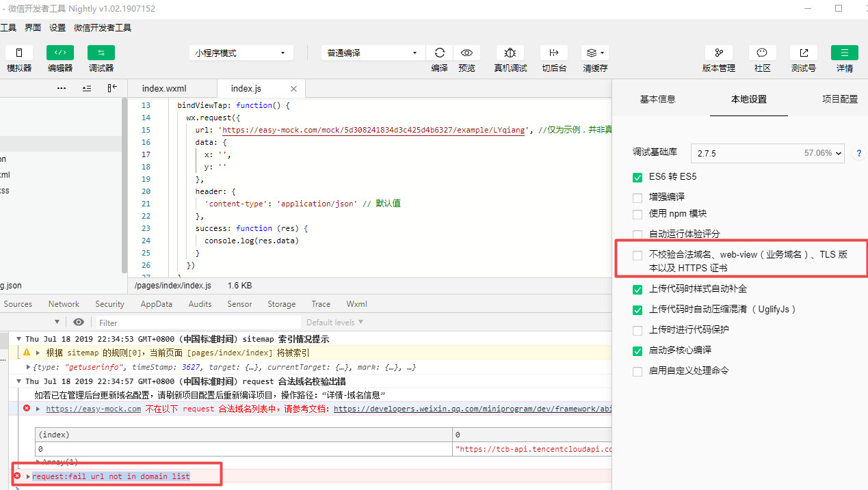This screenshot has width=868, height=490.
Task: Collapse the 22:34:53 sitemap log group
Action: [19, 339]
